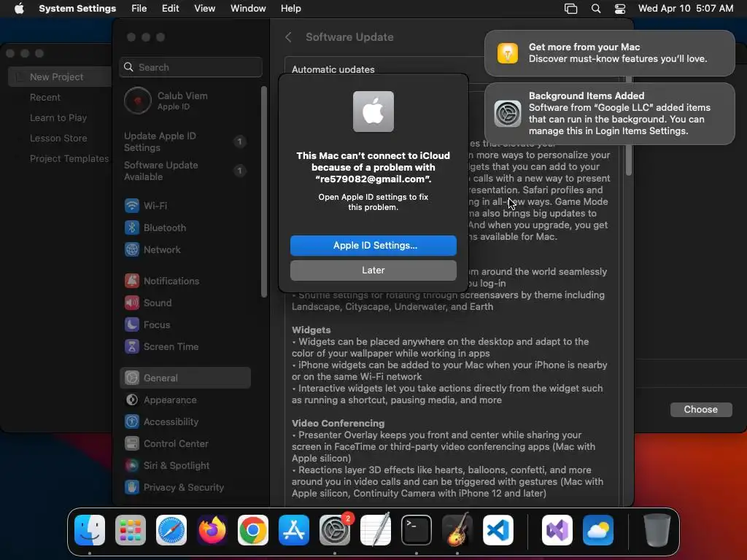Click the sidebar scrollbar in Settings
The width and height of the screenshot is (747, 560).
click(264, 192)
